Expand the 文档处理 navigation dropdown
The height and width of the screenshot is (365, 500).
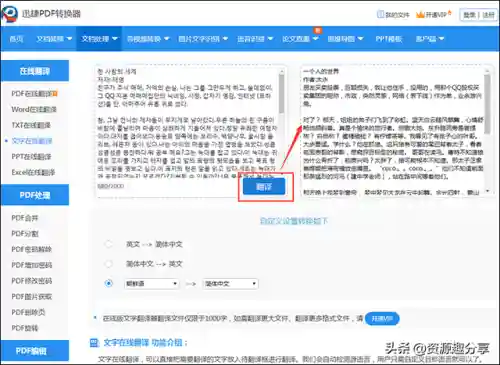click(99, 39)
